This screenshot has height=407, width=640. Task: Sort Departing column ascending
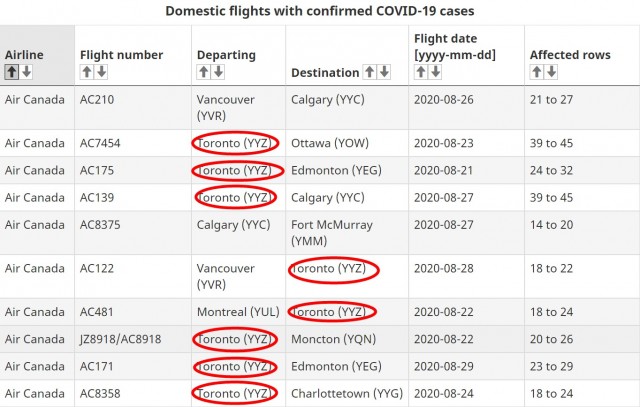click(x=204, y=72)
